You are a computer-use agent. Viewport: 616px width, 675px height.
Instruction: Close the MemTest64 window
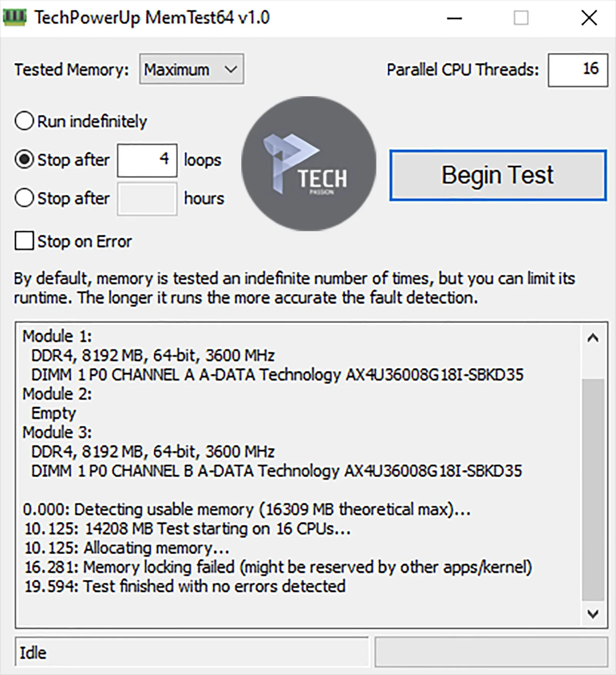coord(589,18)
